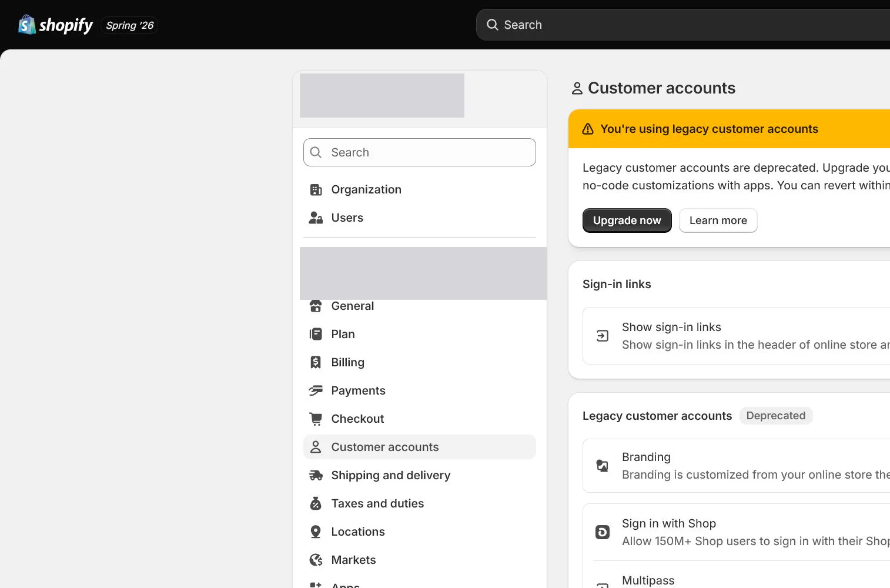Open Users settings
Screen dimensions: 890x588
420,218
